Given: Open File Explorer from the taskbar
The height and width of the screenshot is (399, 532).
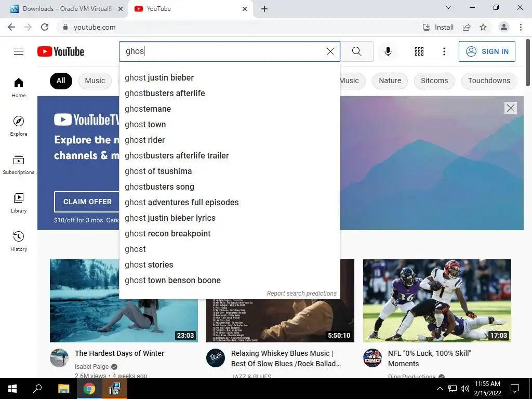Looking at the screenshot, I should [63, 389].
